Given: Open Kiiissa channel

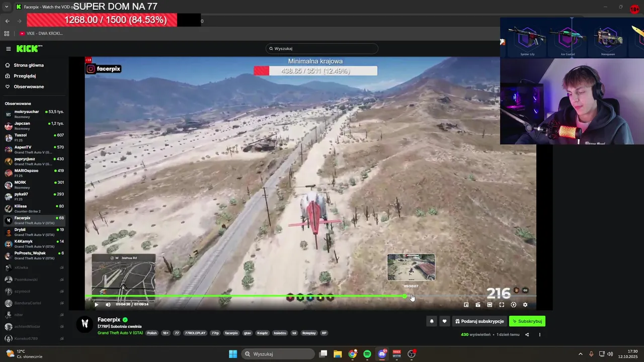Looking at the screenshot, I should (x=34, y=208).
